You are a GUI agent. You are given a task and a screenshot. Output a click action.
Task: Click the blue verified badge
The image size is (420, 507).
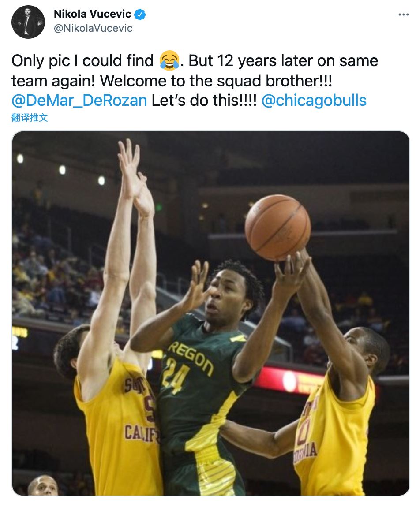(x=140, y=15)
